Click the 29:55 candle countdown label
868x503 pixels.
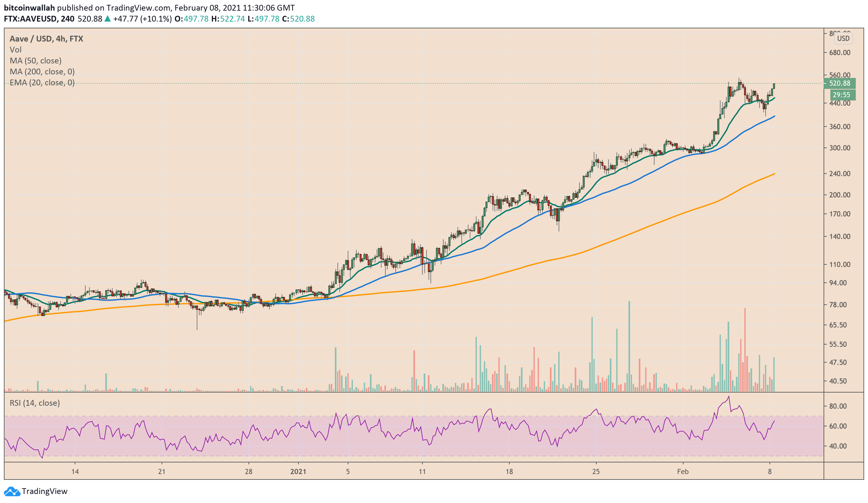pos(841,95)
